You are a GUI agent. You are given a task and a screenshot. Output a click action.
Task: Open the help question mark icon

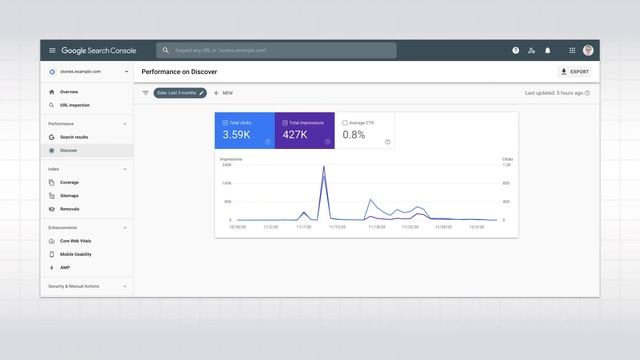point(516,51)
